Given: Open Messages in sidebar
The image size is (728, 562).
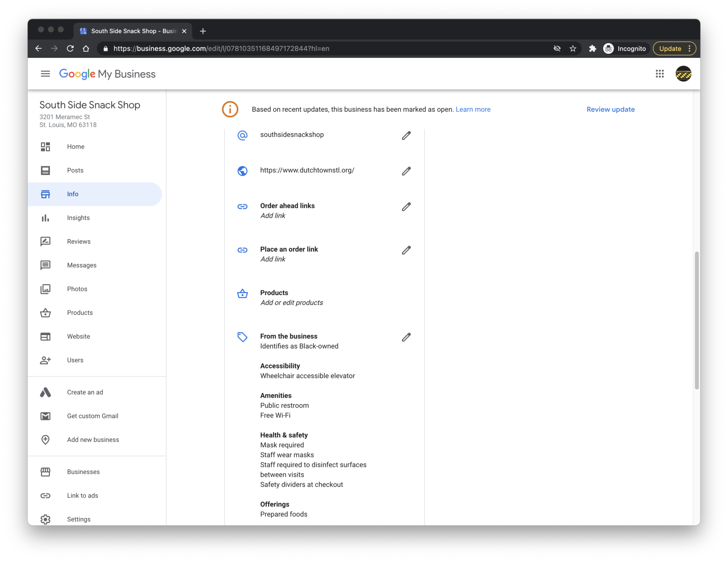Looking at the screenshot, I should tap(95, 265).
